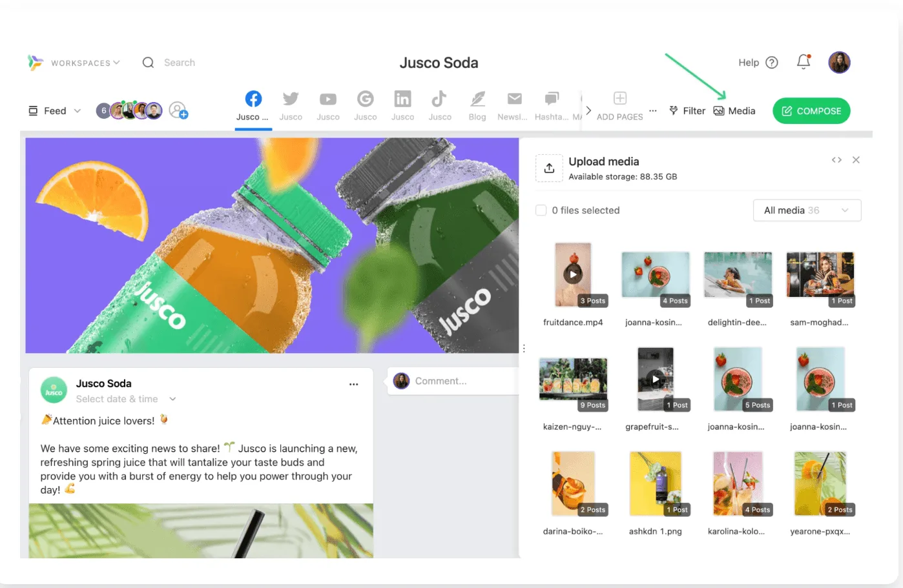Close the Upload media panel
The height and width of the screenshot is (588, 903).
856,160
